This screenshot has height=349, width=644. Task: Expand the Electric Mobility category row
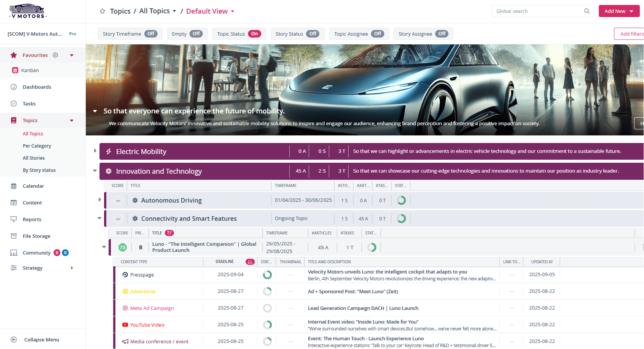tap(95, 151)
